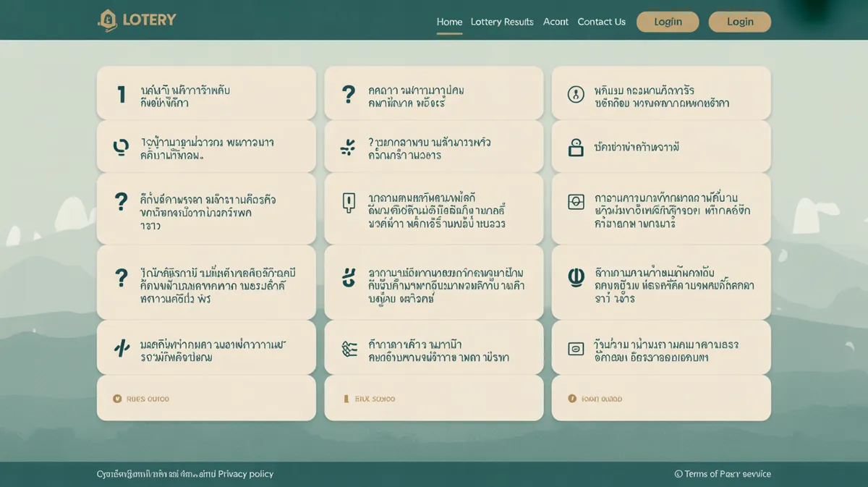Open the Contact Us menu item
The height and width of the screenshot is (487, 868).
coord(601,22)
